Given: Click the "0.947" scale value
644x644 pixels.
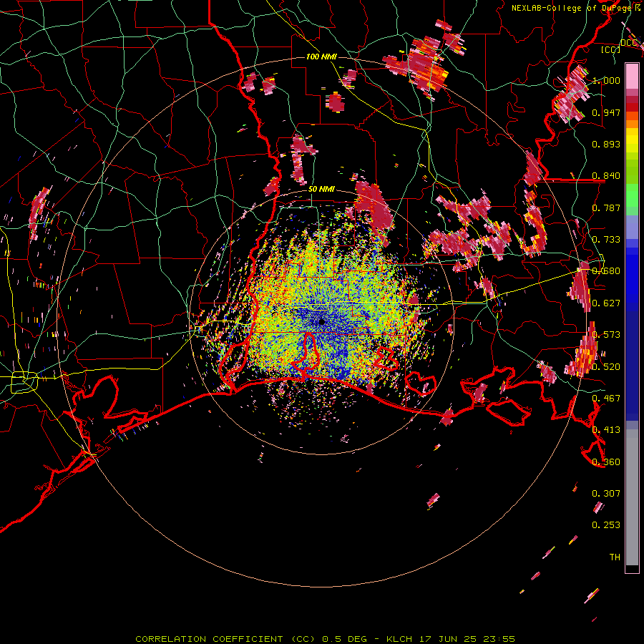Looking at the screenshot, I should [606, 112].
